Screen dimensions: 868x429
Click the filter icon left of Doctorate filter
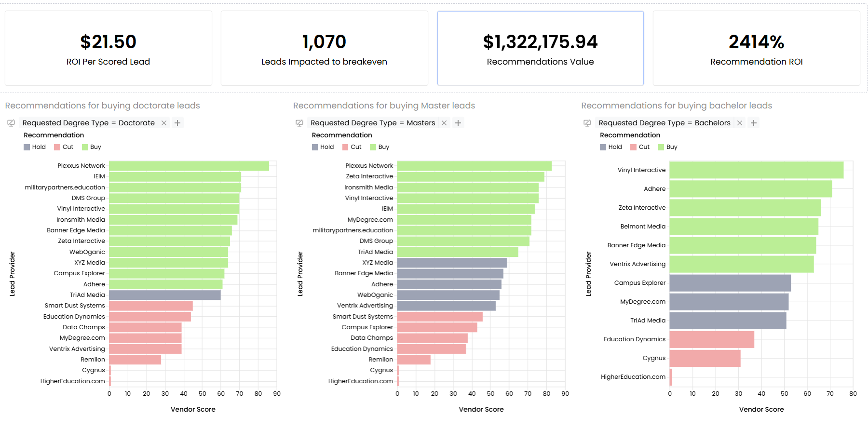pos(11,123)
